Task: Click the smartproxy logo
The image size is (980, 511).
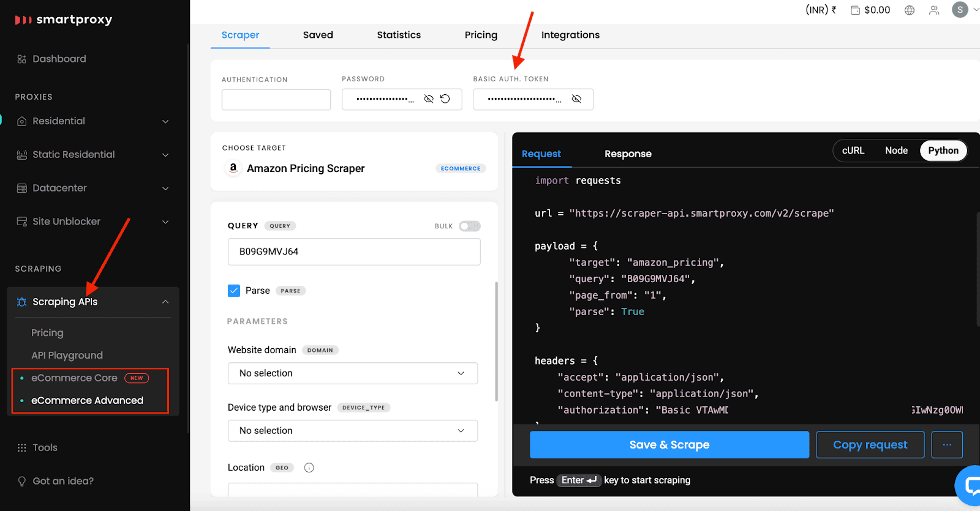Action: [x=64, y=20]
